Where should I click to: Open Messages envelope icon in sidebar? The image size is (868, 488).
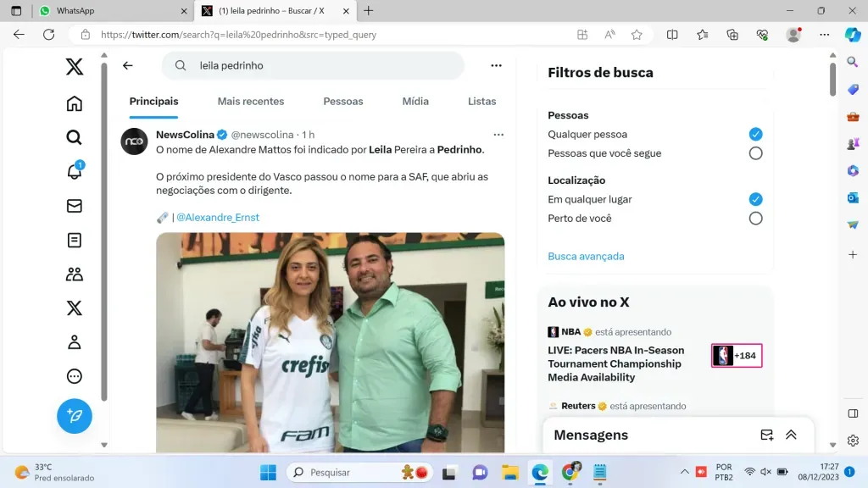coord(75,206)
